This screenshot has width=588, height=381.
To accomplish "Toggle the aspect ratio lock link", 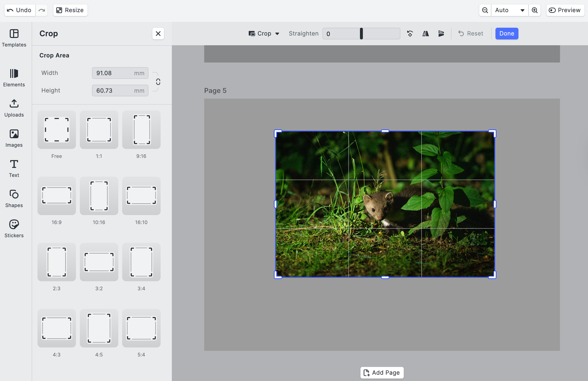I will pos(158,82).
